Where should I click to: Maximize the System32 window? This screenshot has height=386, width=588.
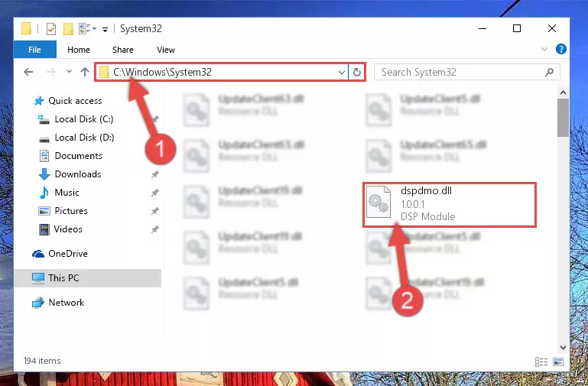pos(517,28)
